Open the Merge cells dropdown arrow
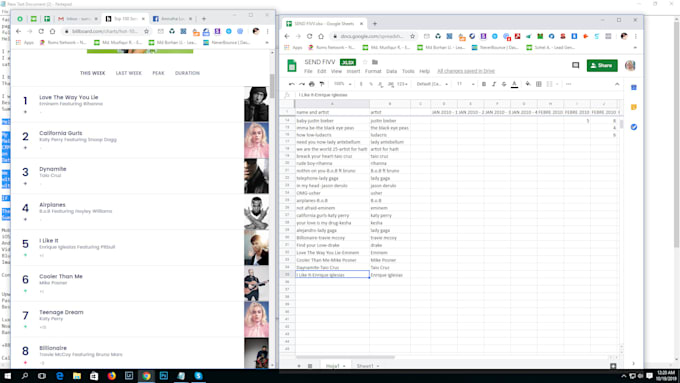 coord(557,84)
